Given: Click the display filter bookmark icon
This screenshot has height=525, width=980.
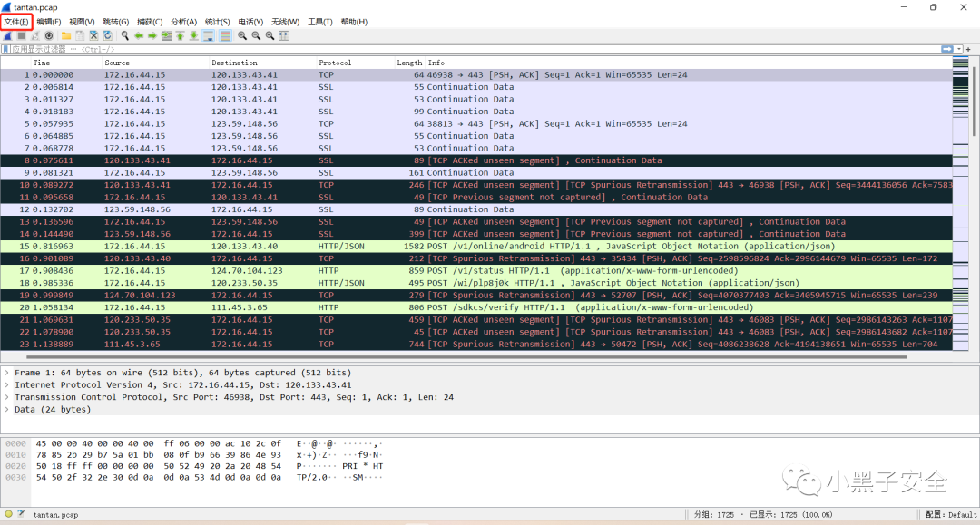Looking at the screenshot, I should pyautogui.click(x=5, y=49).
